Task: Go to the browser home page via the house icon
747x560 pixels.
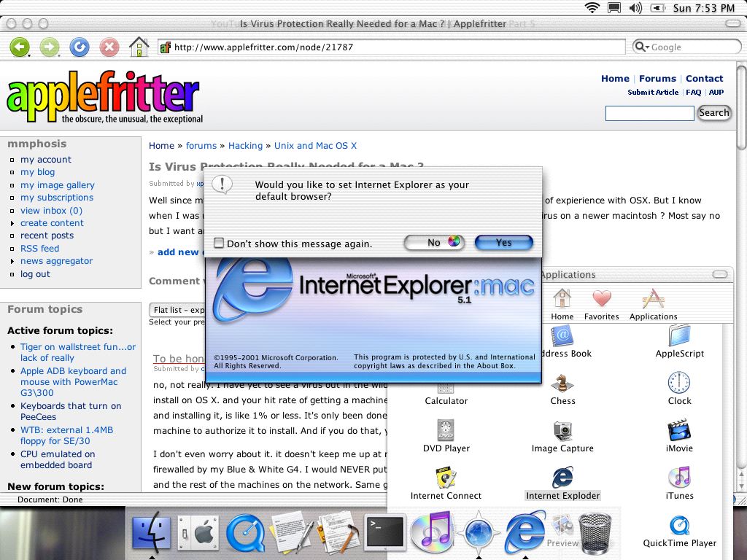Action: click(x=139, y=47)
